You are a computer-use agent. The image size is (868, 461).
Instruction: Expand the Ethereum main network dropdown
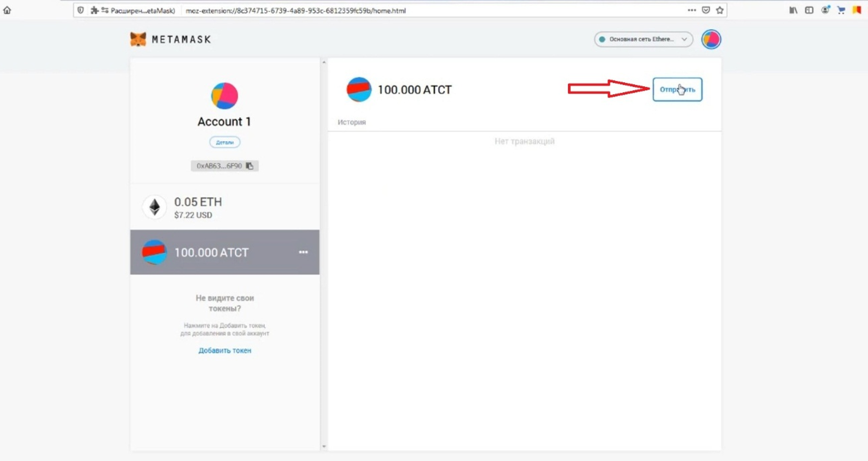(x=643, y=39)
